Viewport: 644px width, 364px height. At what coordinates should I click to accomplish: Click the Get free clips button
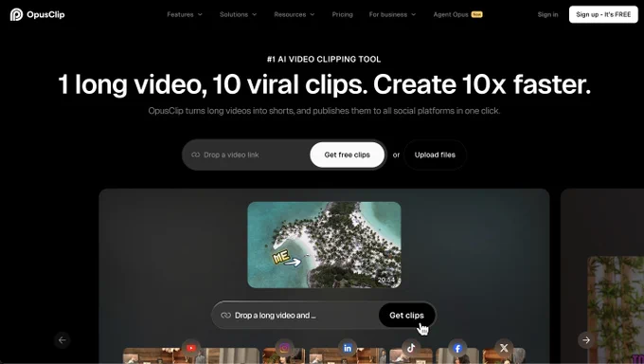(347, 155)
